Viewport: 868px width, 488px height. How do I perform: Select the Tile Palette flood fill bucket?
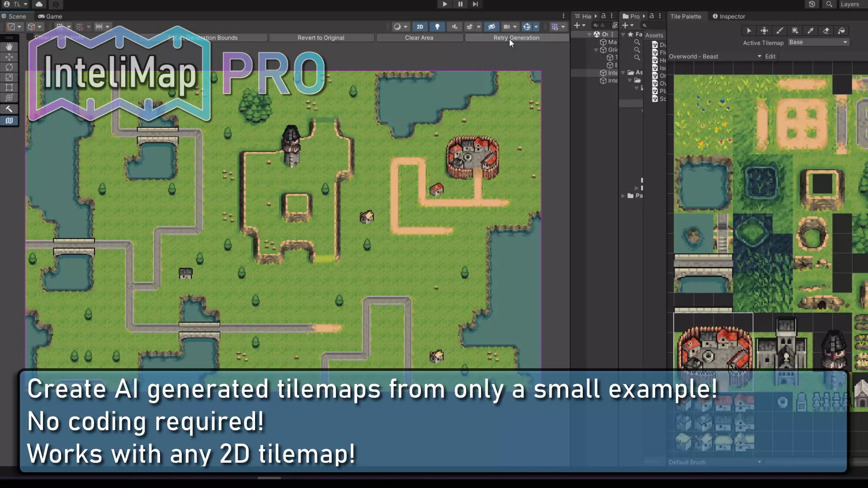click(841, 31)
